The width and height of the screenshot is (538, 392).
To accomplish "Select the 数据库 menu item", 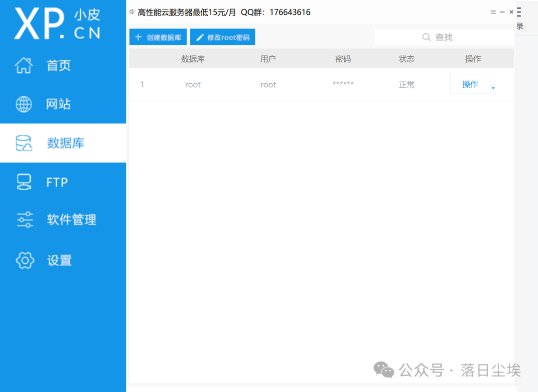I will pos(63,143).
